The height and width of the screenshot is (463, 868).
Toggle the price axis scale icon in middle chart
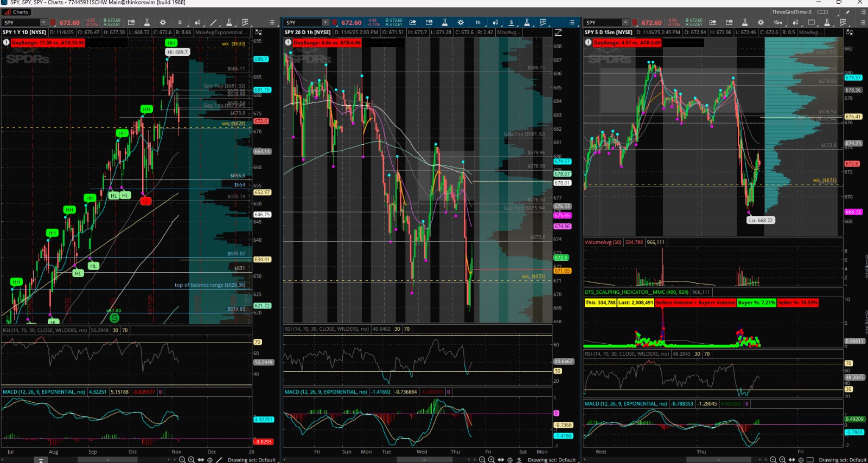pos(558,33)
